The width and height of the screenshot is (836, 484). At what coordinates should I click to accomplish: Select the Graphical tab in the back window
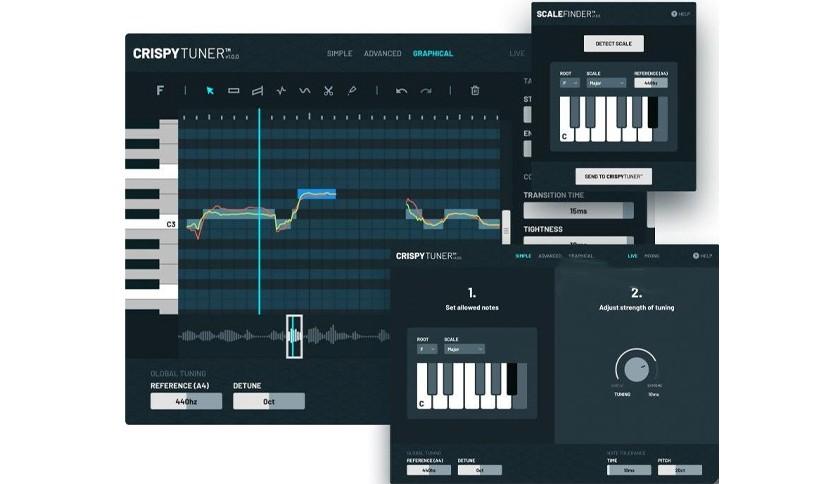[x=433, y=53]
